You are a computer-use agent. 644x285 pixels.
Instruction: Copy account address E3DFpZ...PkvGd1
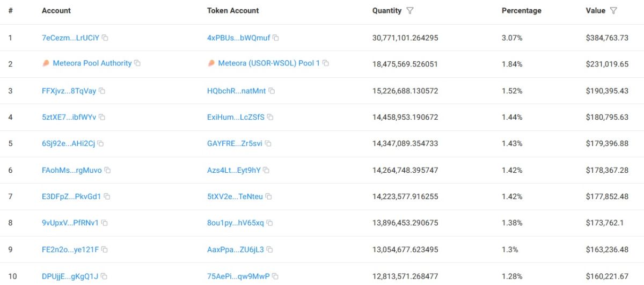click(x=107, y=197)
